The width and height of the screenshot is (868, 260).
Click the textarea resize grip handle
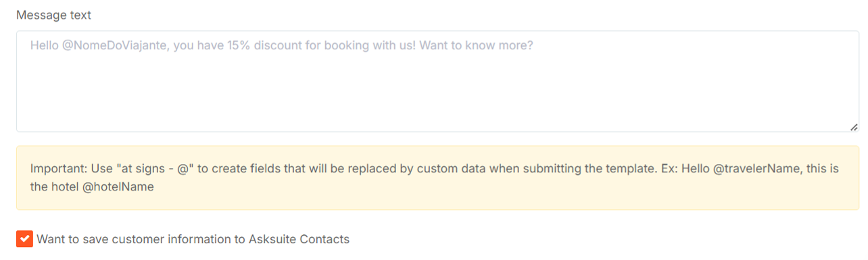click(854, 127)
